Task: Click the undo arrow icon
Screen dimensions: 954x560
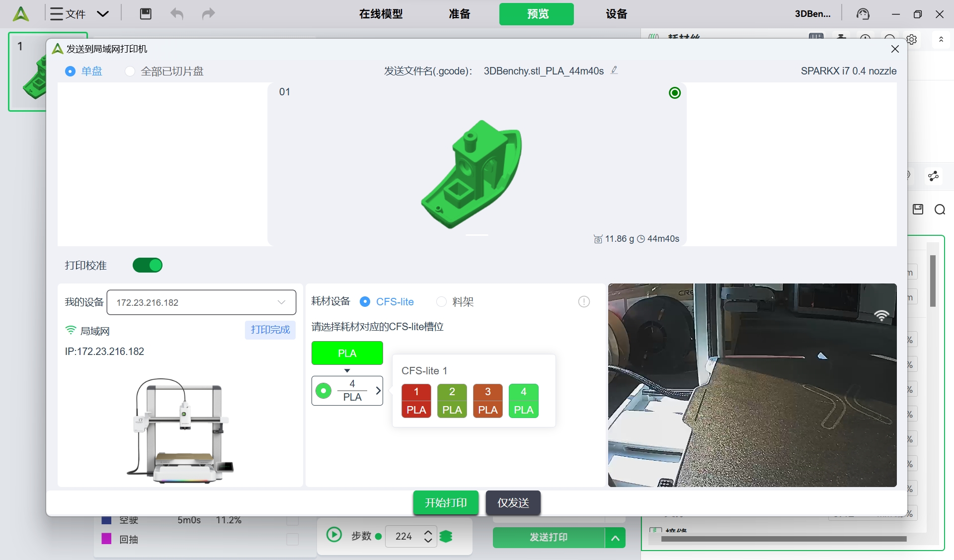Action: pos(177,14)
